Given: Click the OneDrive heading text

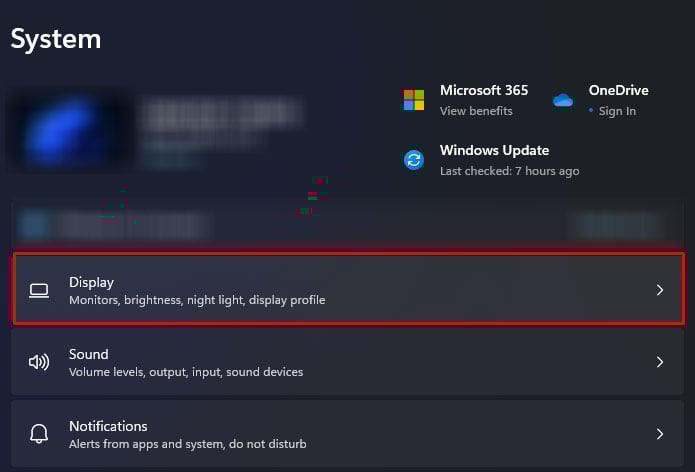Looking at the screenshot, I should (618, 90).
